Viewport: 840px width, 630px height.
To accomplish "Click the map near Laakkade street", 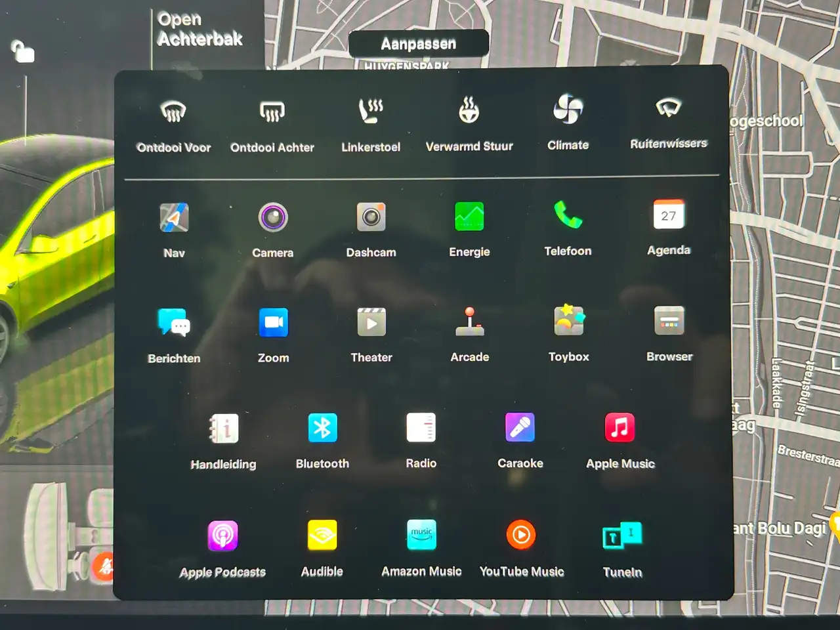I will pos(776,384).
